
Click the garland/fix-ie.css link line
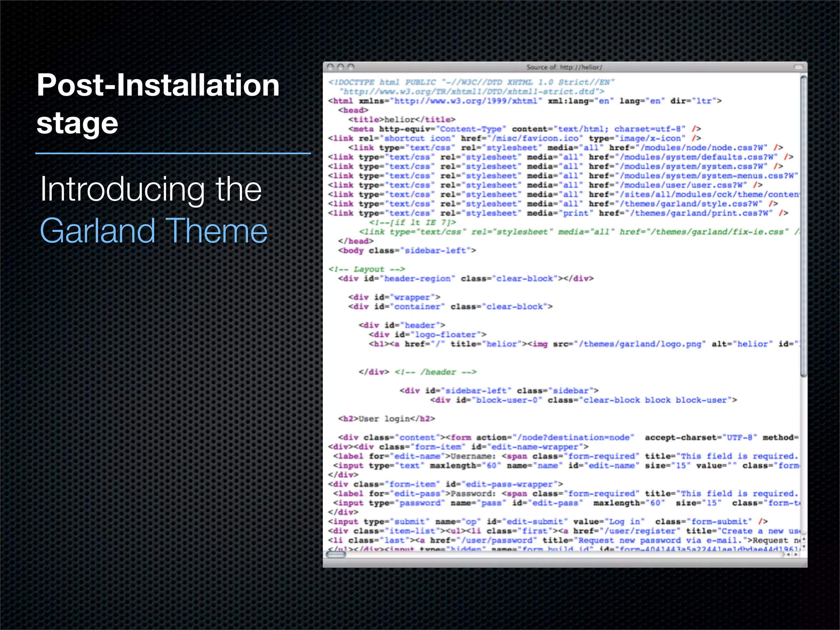[x=579, y=232]
